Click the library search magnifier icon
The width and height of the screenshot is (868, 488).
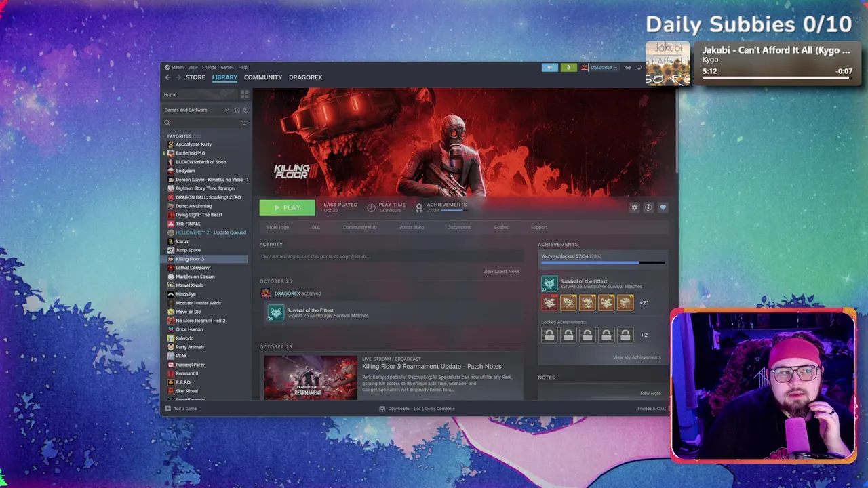(167, 123)
